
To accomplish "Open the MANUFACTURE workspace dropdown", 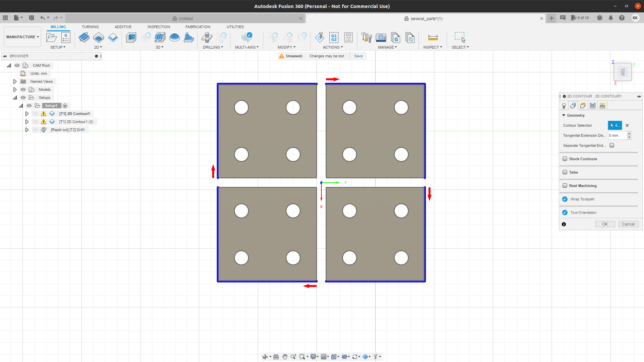I will tap(22, 37).
